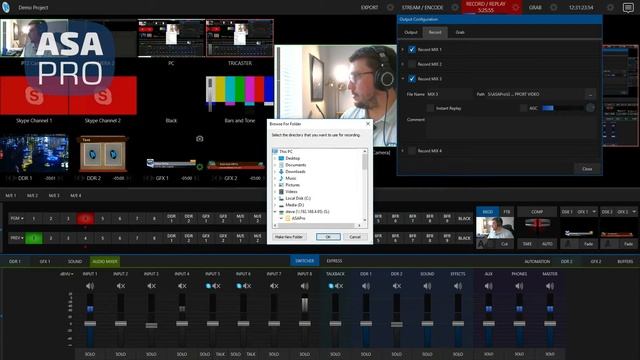Switch to the Grab tab in Output Configuration
Screen dimensions: 640x360
click(460, 32)
